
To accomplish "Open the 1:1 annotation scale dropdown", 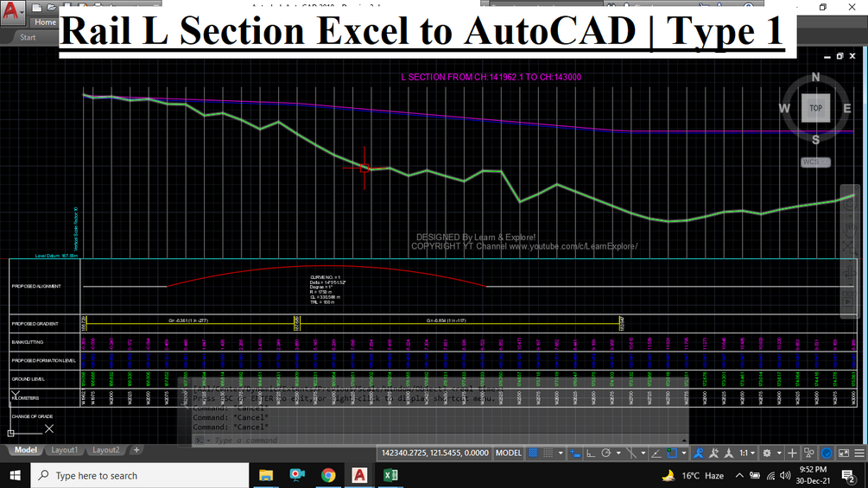I will click(747, 453).
